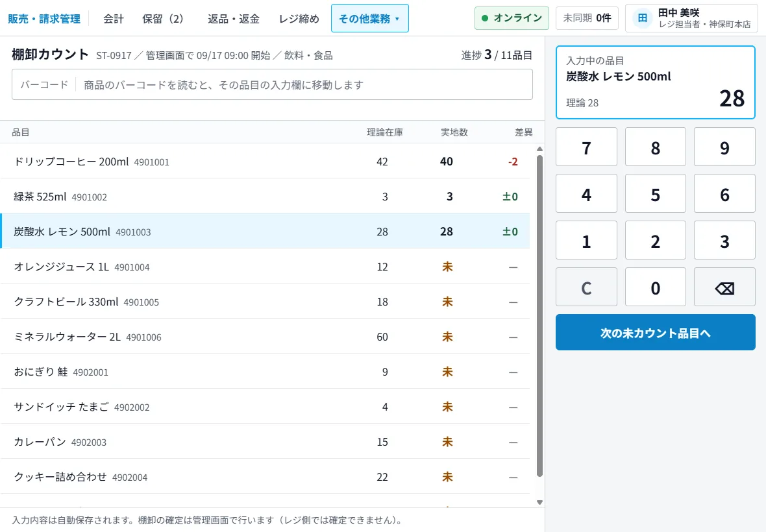Image resolution: width=766 pixels, height=532 pixels.
Task: Click the 差異 column header
Action: pyautogui.click(x=524, y=132)
